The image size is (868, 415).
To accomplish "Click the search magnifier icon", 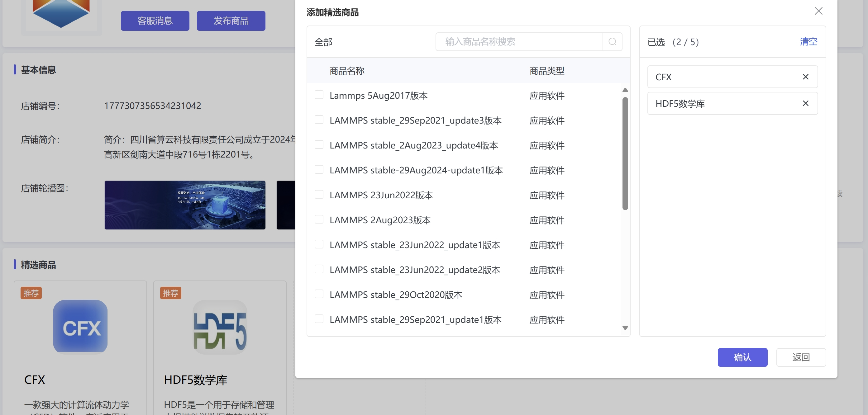I will (x=612, y=42).
